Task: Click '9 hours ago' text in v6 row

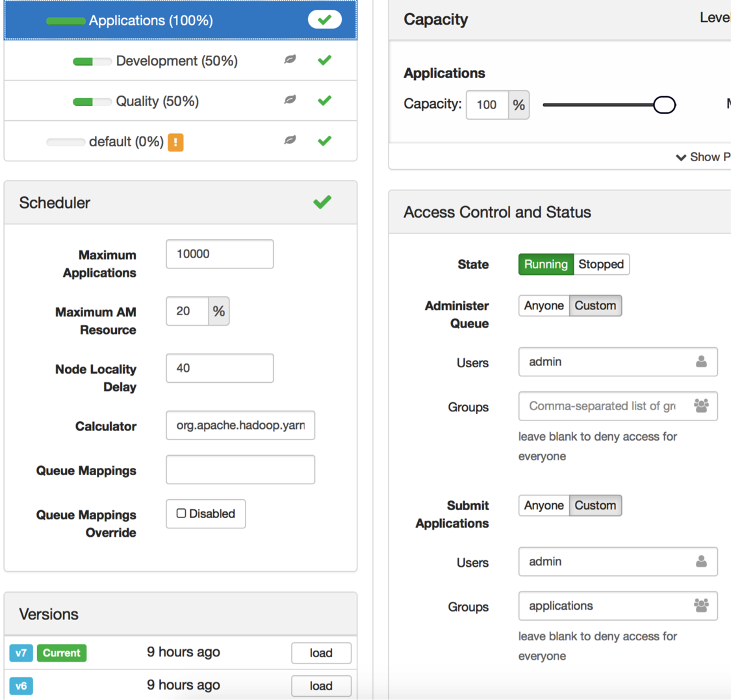Action: [x=183, y=685]
